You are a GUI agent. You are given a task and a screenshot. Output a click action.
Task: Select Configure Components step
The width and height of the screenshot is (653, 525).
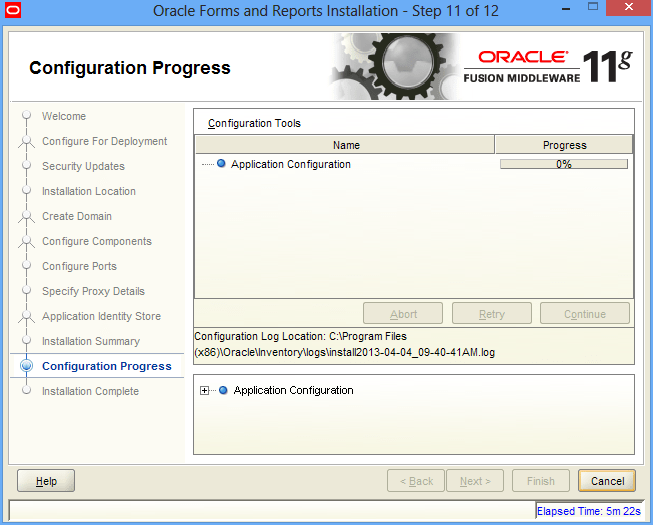[x=97, y=241]
